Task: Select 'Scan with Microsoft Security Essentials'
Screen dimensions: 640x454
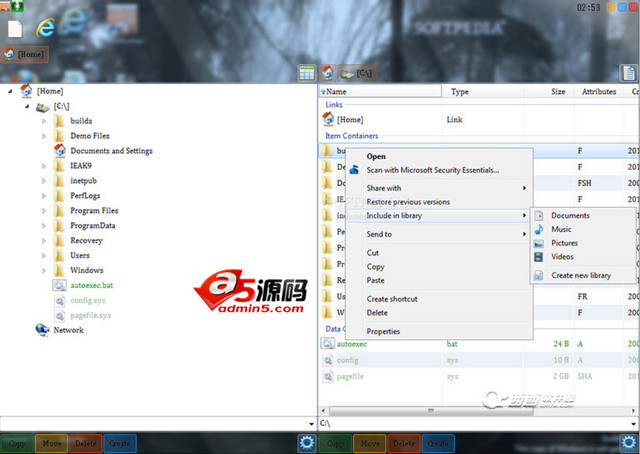Action: pos(432,170)
